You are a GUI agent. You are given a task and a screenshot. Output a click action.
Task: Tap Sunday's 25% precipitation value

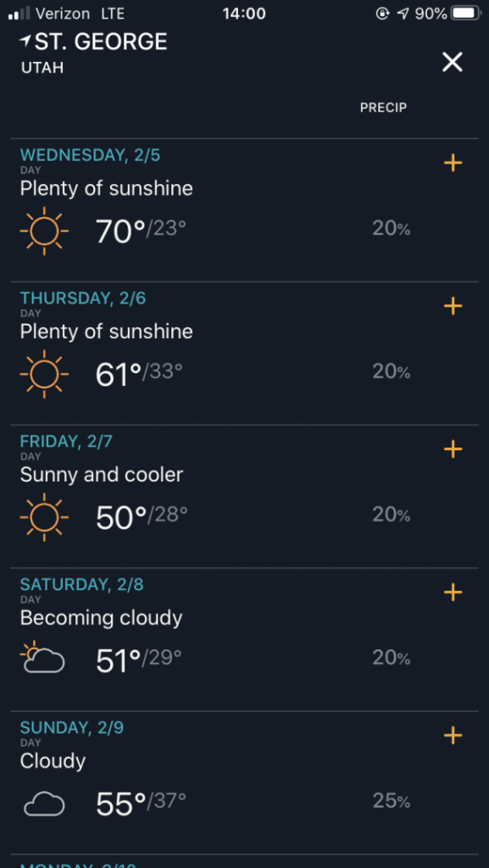tap(391, 801)
